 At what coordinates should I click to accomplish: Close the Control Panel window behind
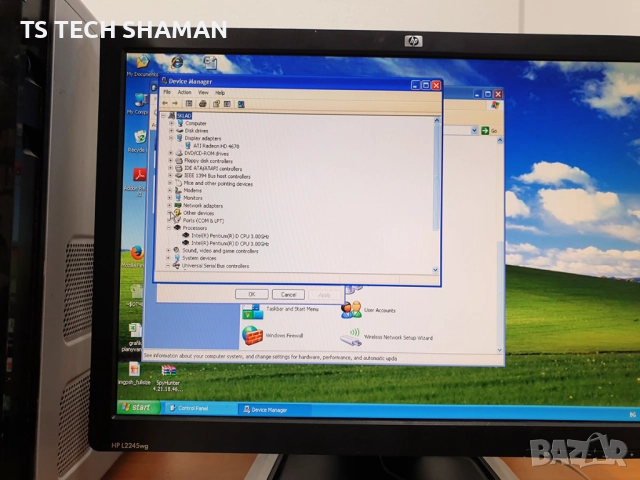pos(498,94)
